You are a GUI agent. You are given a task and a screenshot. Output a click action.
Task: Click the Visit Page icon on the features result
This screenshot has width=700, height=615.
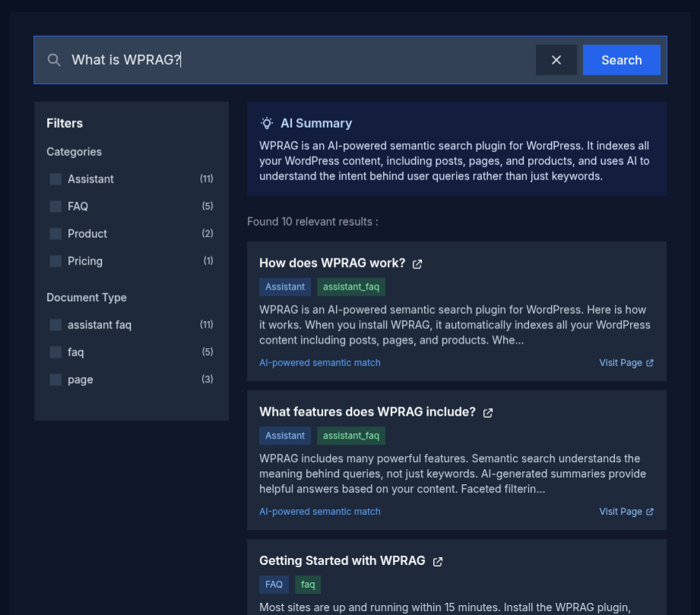(651, 512)
